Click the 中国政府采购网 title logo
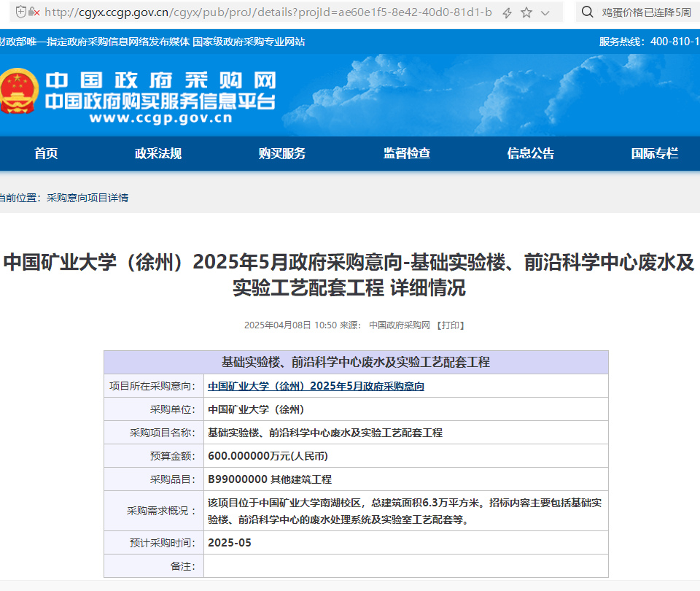 coord(160,80)
